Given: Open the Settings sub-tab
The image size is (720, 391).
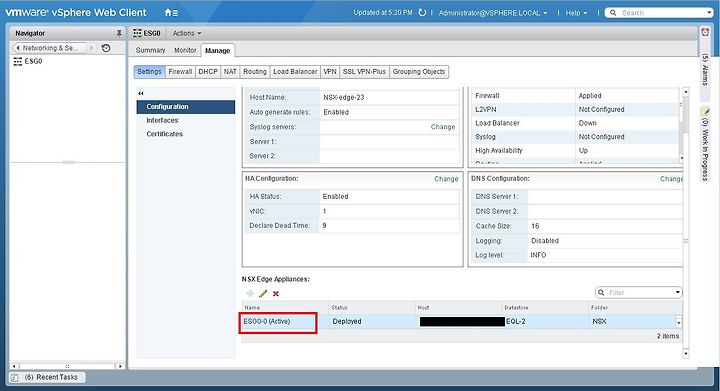Looking at the screenshot, I should click(149, 72).
